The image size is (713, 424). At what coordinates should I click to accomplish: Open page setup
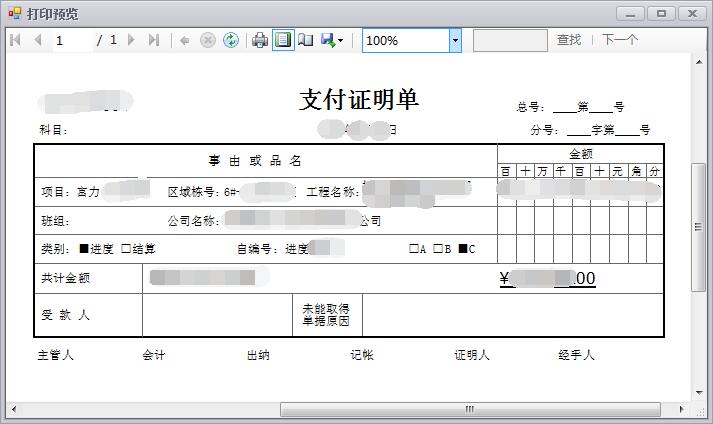click(306, 40)
